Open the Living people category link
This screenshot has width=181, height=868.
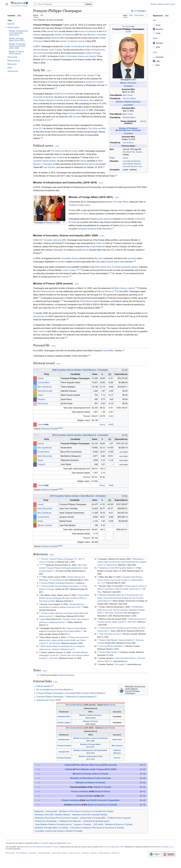point(51,811)
